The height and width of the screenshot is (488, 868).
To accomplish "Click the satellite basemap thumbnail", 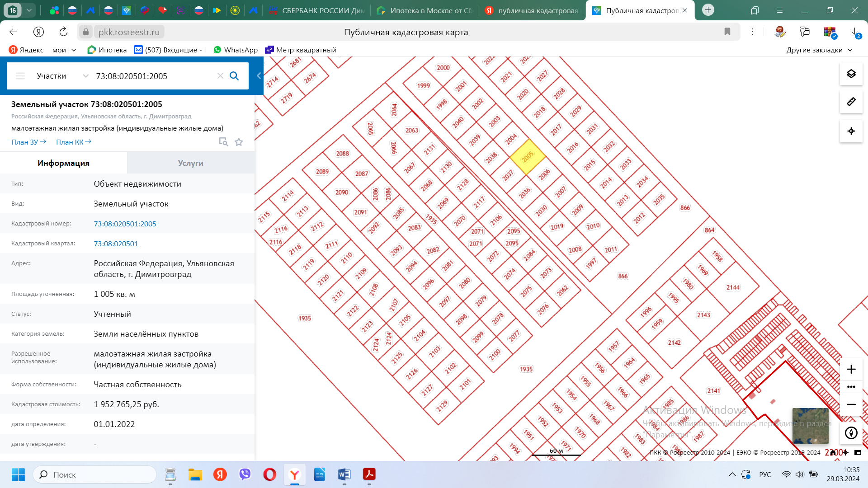I will [x=810, y=426].
